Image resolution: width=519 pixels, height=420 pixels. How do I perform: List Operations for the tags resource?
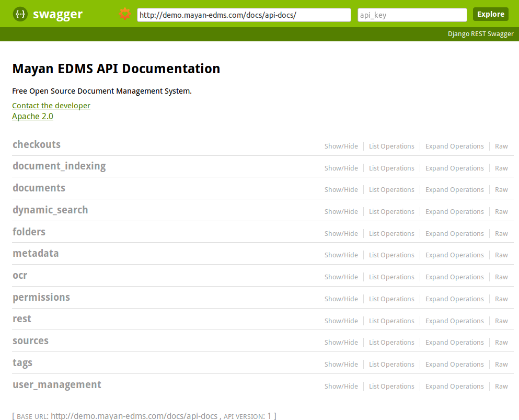391,365
